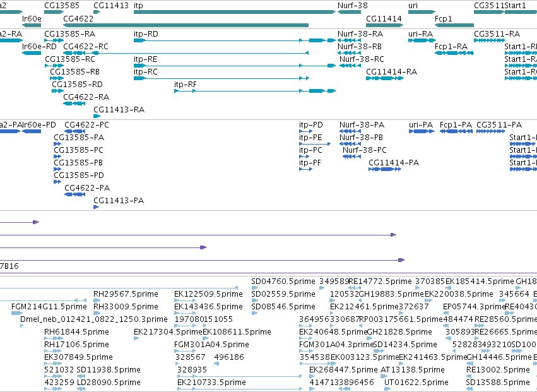The image size is (537, 392).
Task: Open the CG13585-PD protein label
Action: pos(79,175)
